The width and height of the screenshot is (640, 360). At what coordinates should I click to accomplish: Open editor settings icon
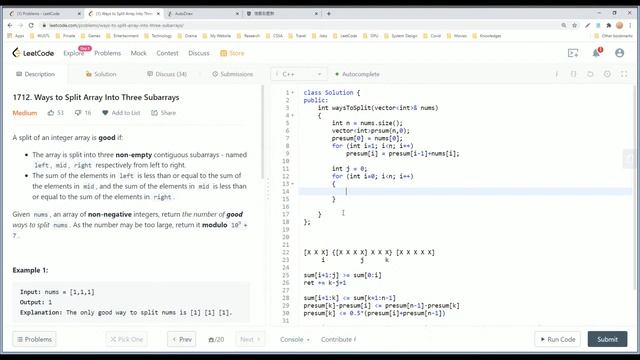607,74
